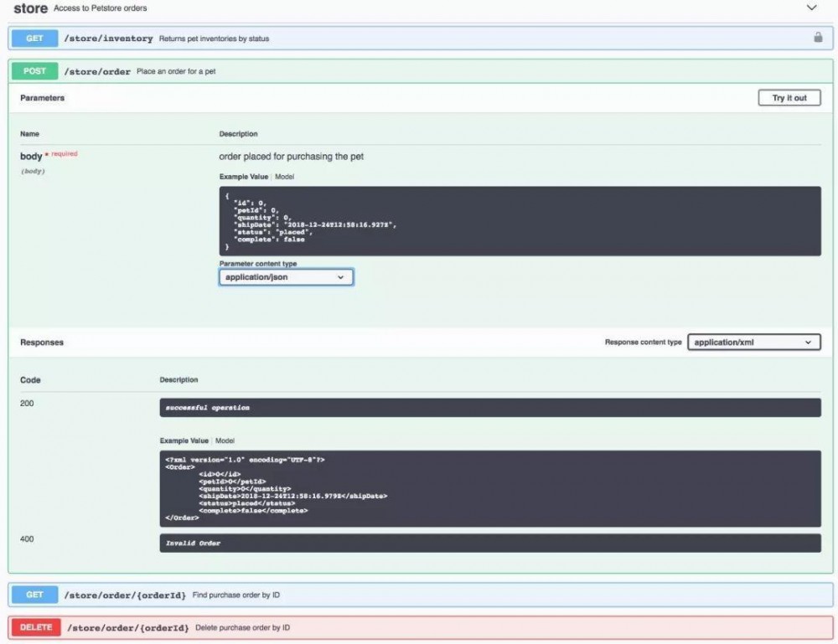Select the Example Value tab under body parameter
The width and height of the screenshot is (838, 644).
click(244, 177)
